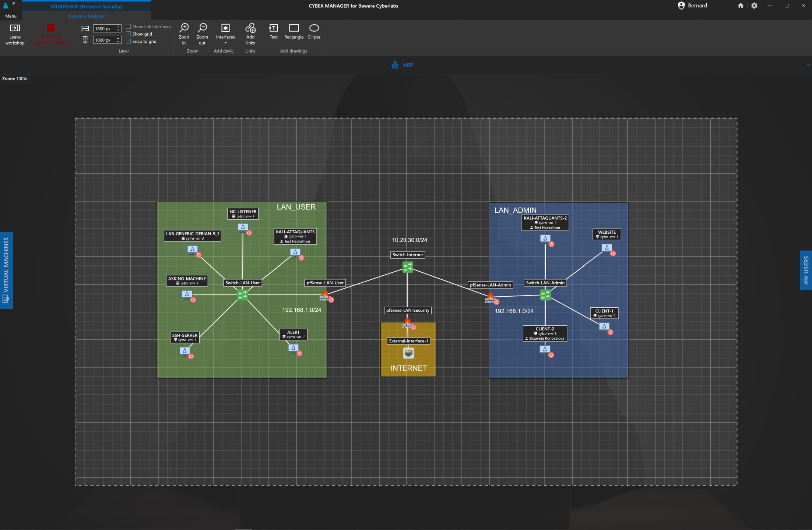Toggle the Snap to grid checkbox
This screenshot has height=530, width=812.
click(129, 41)
